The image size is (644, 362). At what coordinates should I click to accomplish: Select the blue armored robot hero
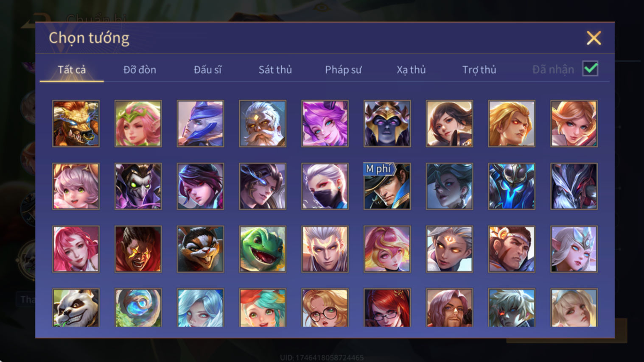pos(512,187)
